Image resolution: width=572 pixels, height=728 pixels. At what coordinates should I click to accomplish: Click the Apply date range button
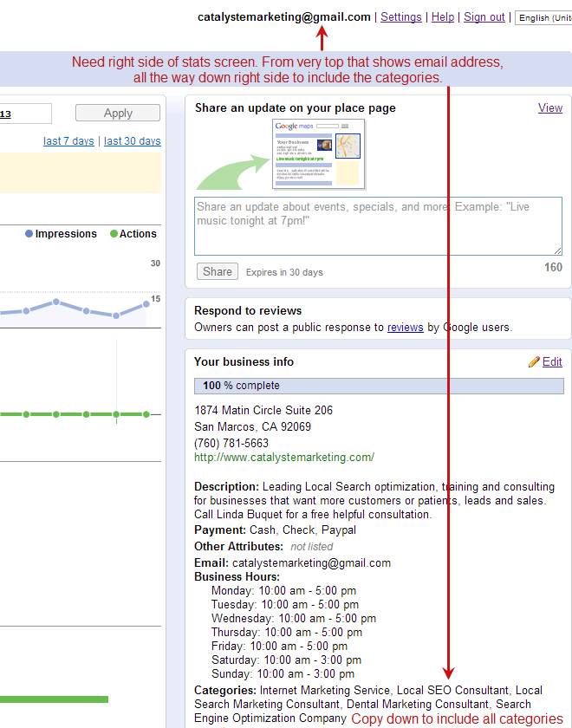[118, 113]
